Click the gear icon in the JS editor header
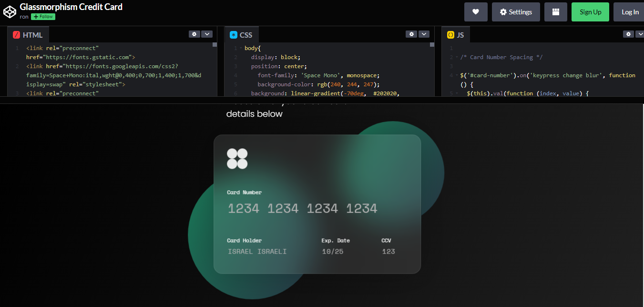644x307 pixels. pos(628,34)
